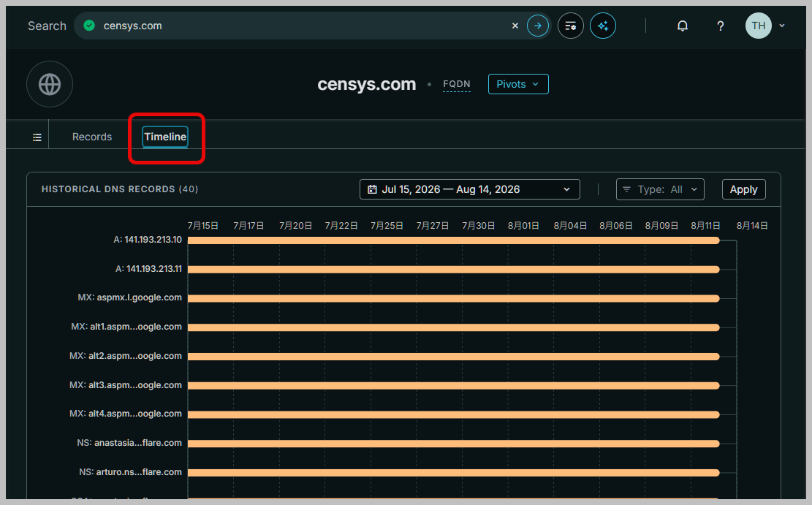This screenshot has width=812, height=505.
Task: Click the Historical DNS Records heading
Action: [120, 189]
